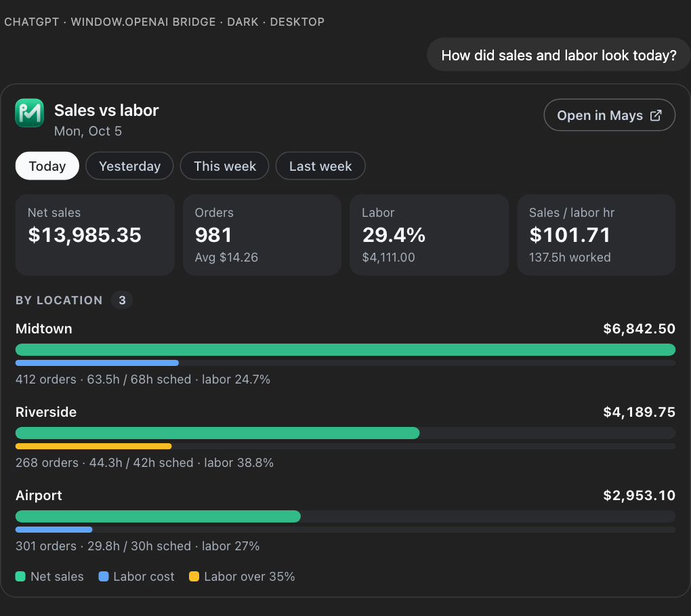This screenshot has height=616, width=691.
Task: Show This week data
Action: (225, 166)
